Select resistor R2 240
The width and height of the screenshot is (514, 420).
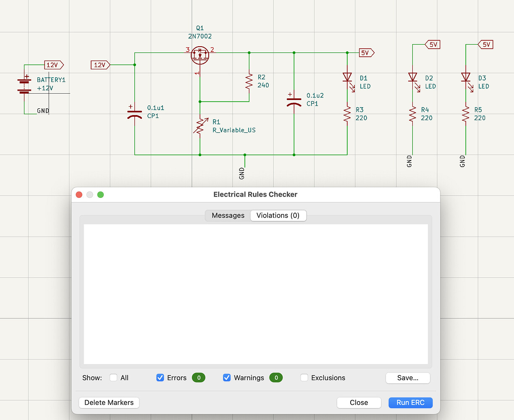point(249,82)
